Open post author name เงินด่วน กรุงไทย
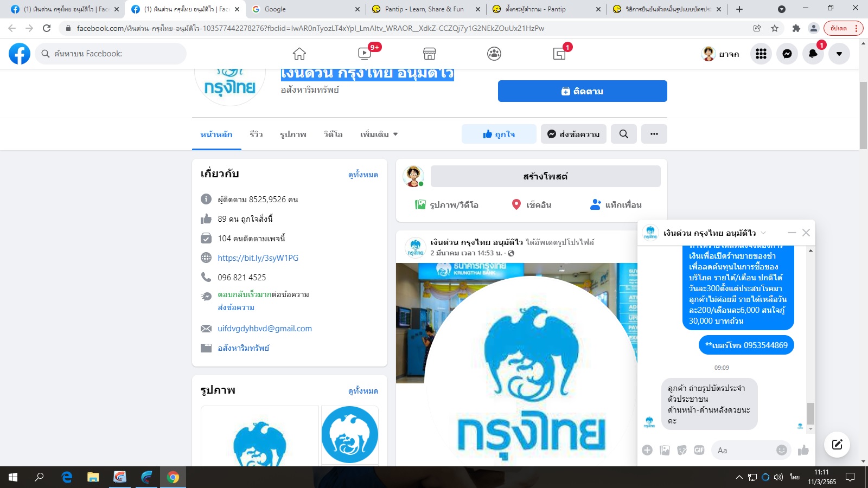 (x=477, y=242)
